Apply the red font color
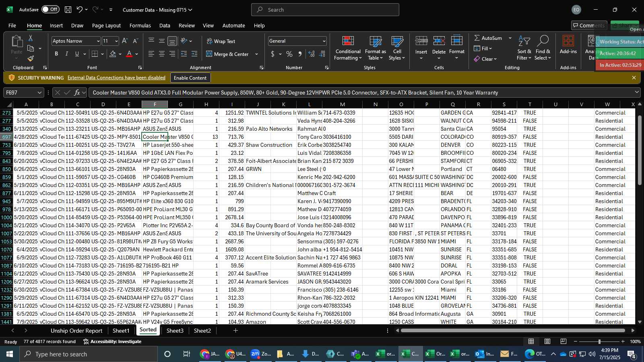The image size is (644, 362). click(x=129, y=54)
